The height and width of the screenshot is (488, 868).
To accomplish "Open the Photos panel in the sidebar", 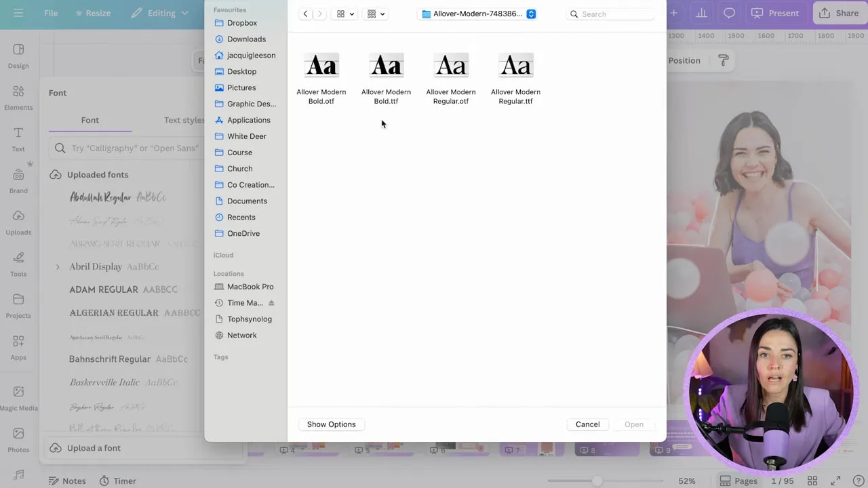I will coord(18,441).
